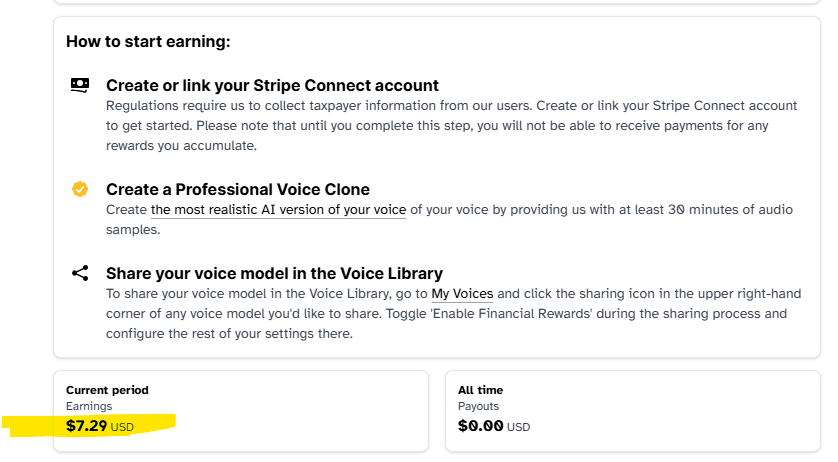Click the yellow verified checkmark badge icon
The image size is (838, 462).
[80, 189]
